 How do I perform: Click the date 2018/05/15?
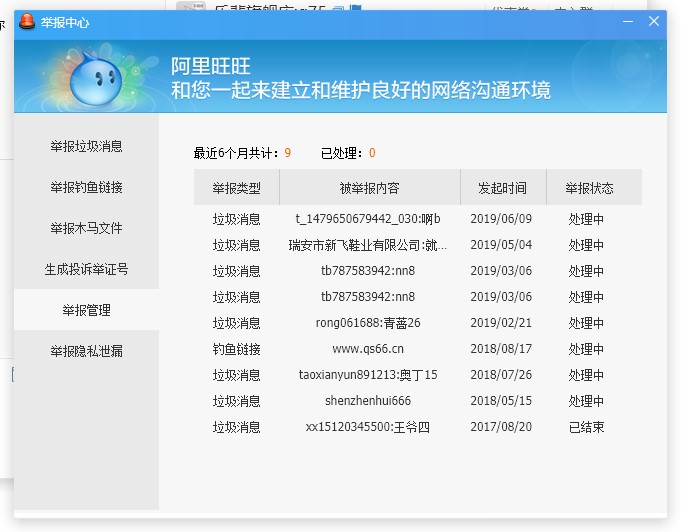pyautogui.click(x=501, y=400)
